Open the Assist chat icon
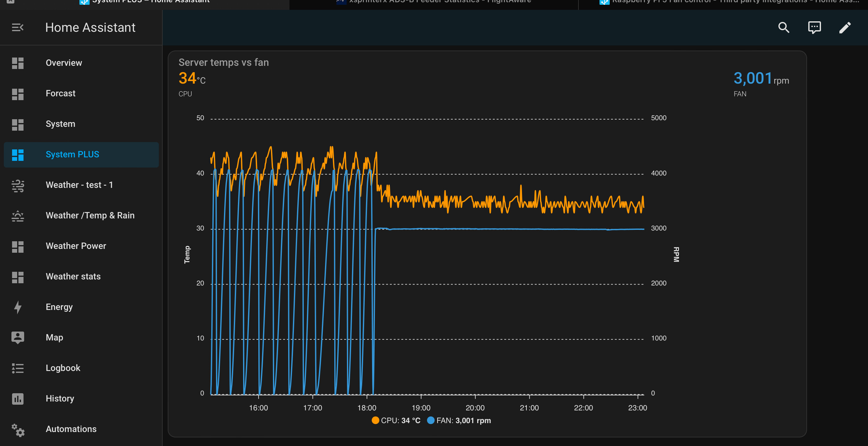The height and width of the screenshot is (446, 868). coord(814,27)
